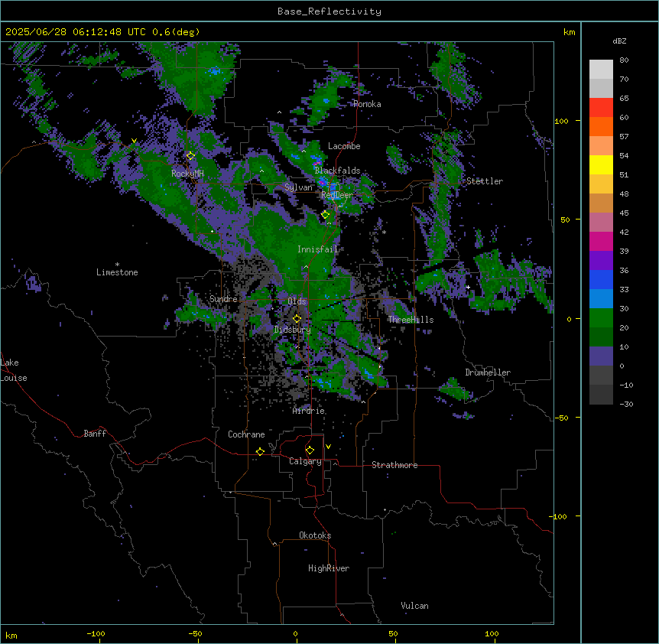The image size is (659, 644).
Task: Click the yellow diamond marker south of RedDeer
Action: pyautogui.click(x=326, y=215)
